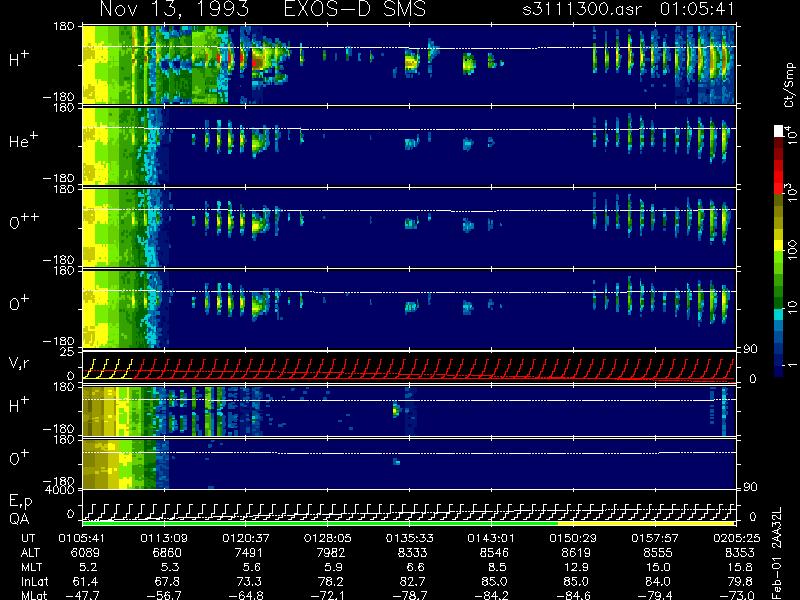Click the 'V,r' panel label

click(19, 363)
